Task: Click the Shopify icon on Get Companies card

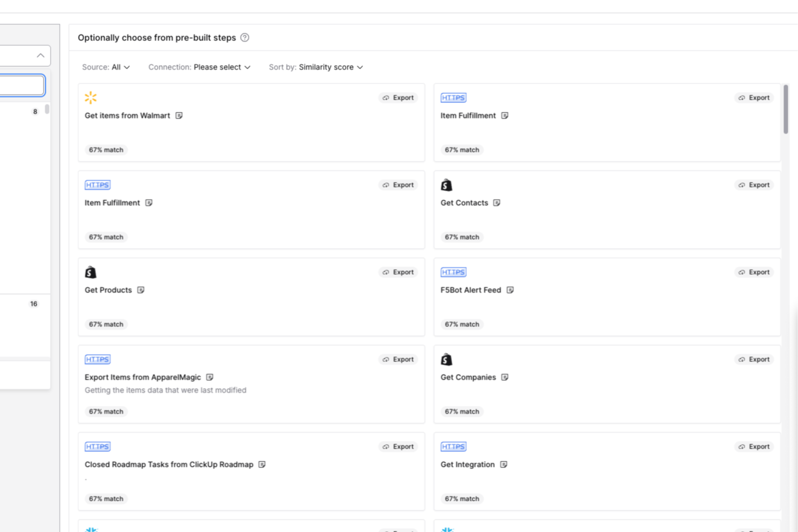Action: pyautogui.click(x=446, y=359)
